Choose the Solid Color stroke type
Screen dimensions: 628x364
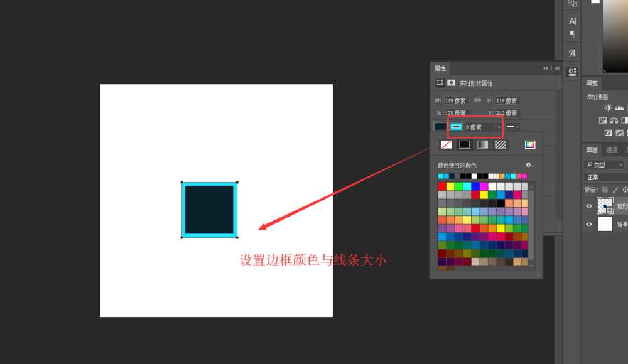click(x=464, y=144)
